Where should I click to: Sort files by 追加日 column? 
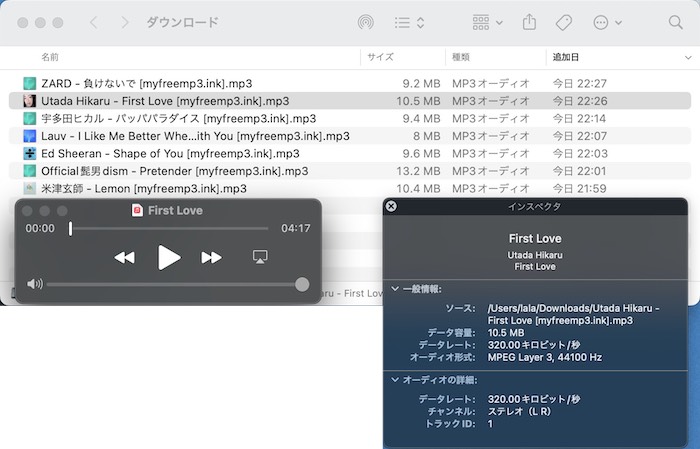coord(566,57)
